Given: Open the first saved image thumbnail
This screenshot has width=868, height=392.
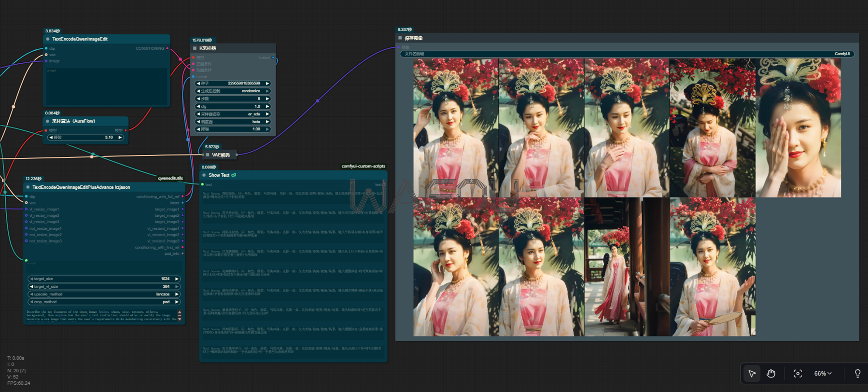Looking at the screenshot, I should [456, 128].
